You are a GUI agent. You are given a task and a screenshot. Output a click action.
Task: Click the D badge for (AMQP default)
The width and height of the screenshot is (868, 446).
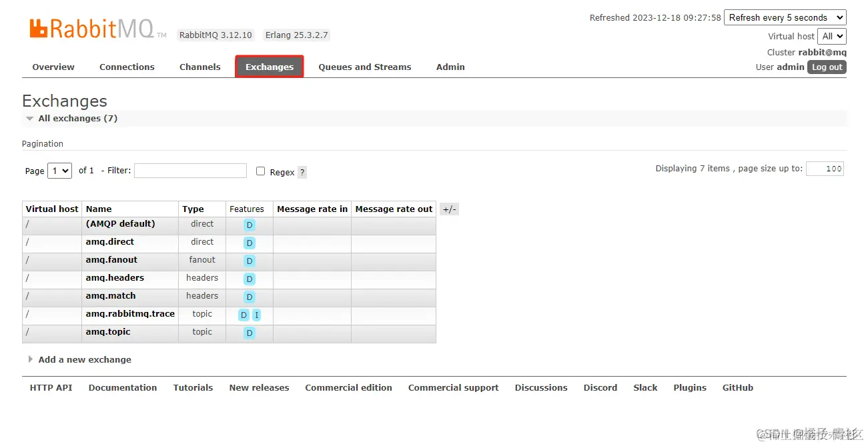(x=250, y=225)
